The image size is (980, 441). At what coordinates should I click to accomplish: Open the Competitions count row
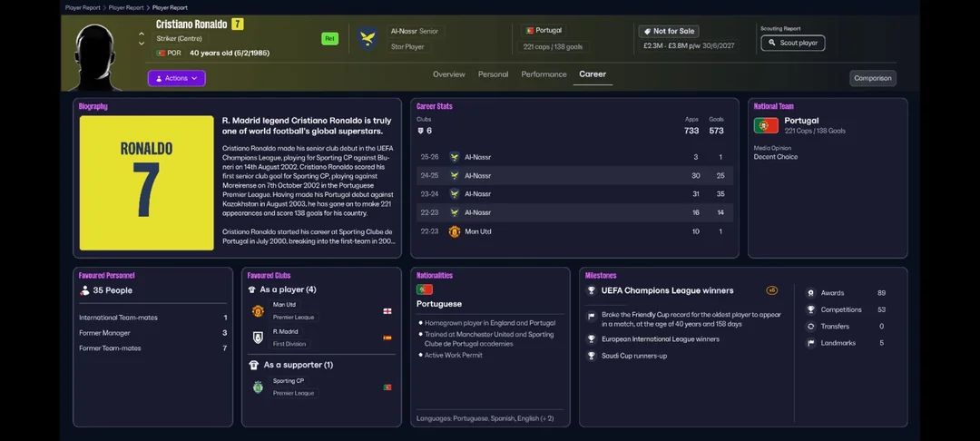846,309
